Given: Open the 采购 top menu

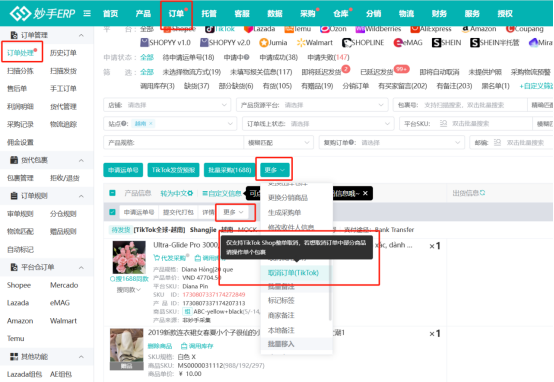Looking at the screenshot, I should tap(307, 13).
